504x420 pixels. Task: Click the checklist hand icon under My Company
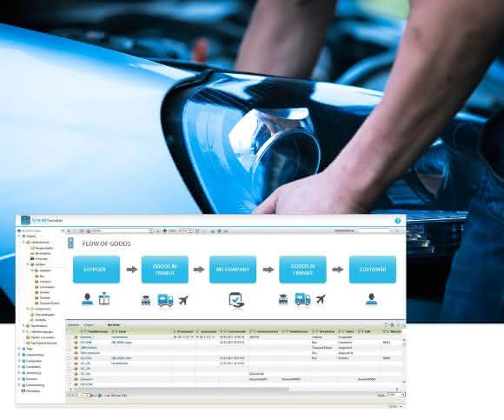(x=236, y=299)
